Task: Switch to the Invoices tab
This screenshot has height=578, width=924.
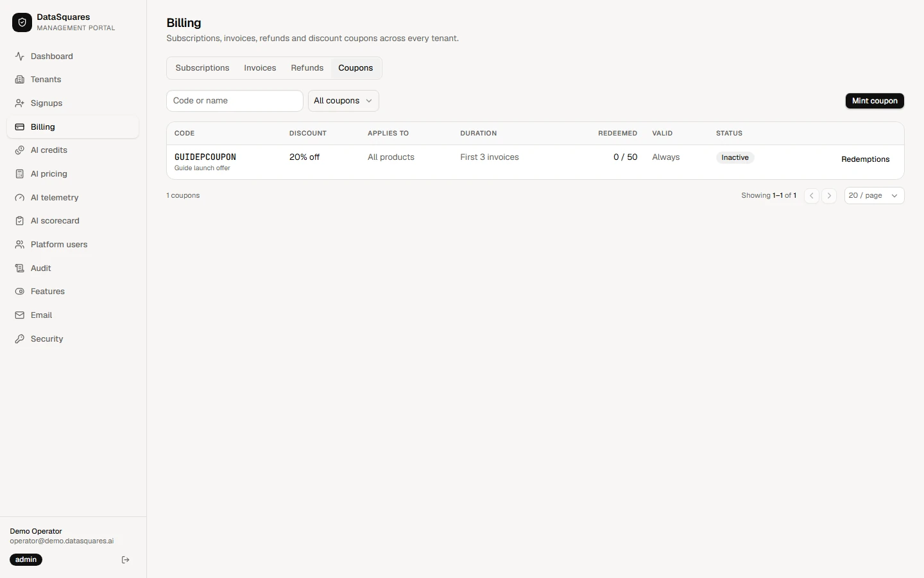Action: point(260,68)
